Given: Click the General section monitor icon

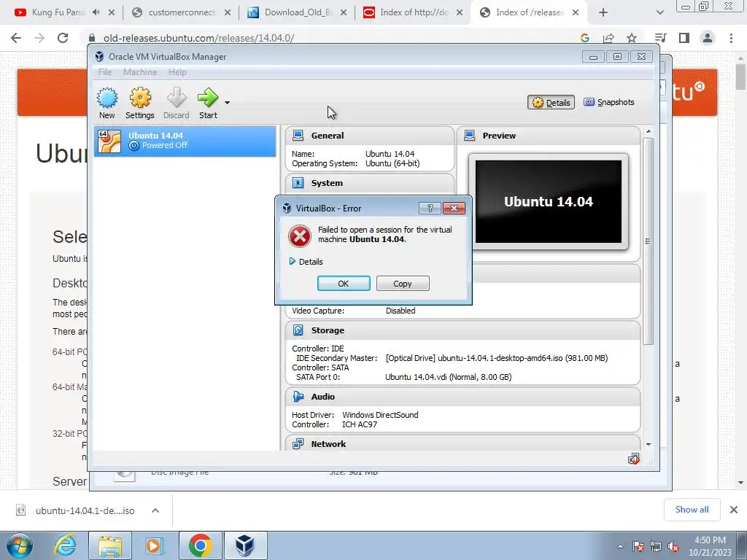Looking at the screenshot, I should pyautogui.click(x=298, y=135).
